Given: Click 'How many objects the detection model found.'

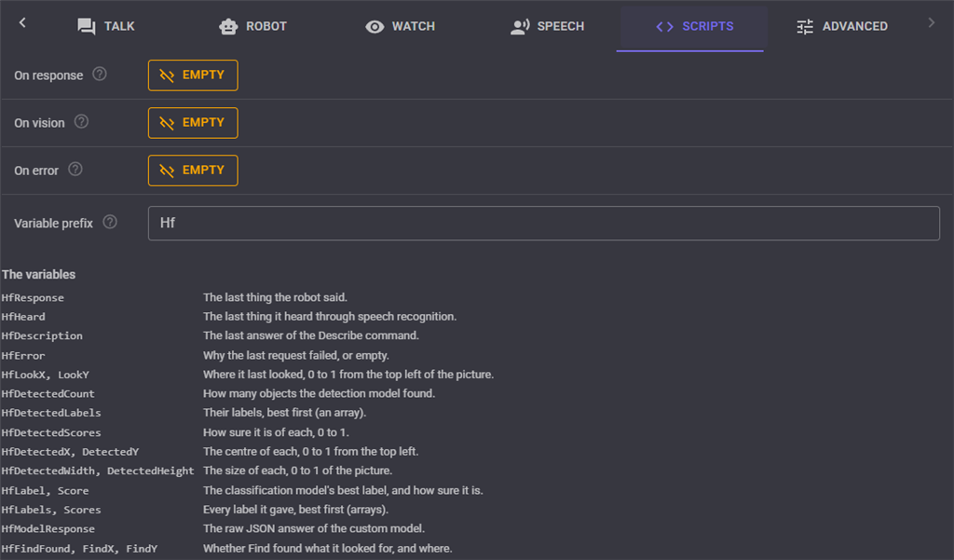Looking at the screenshot, I should pyautogui.click(x=319, y=394).
